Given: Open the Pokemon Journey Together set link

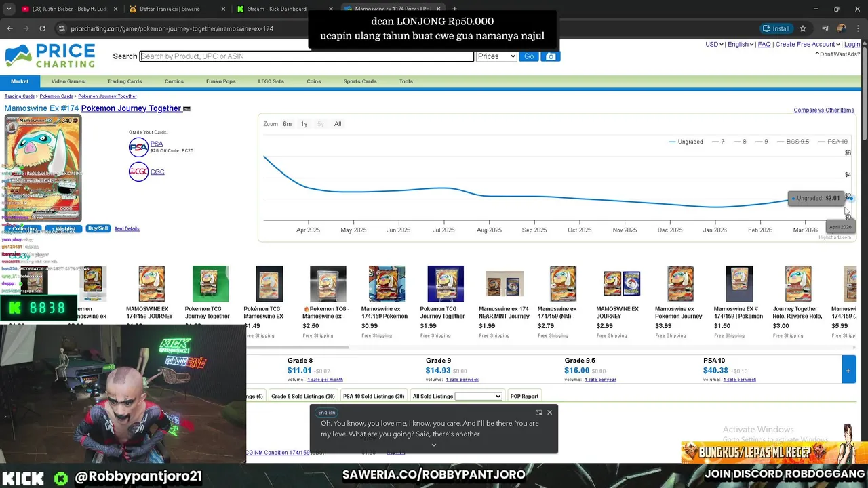Looking at the screenshot, I should point(131,108).
